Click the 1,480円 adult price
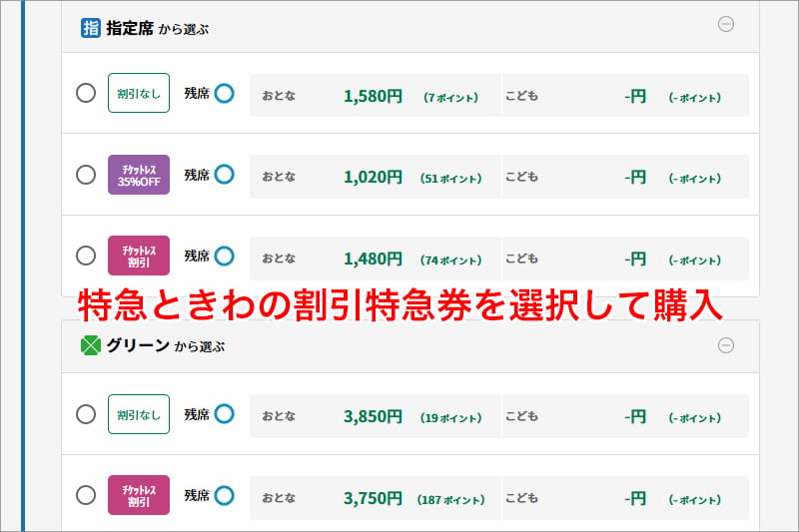The height and width of the screenshot is (532, 799). (x=373, y=259)
